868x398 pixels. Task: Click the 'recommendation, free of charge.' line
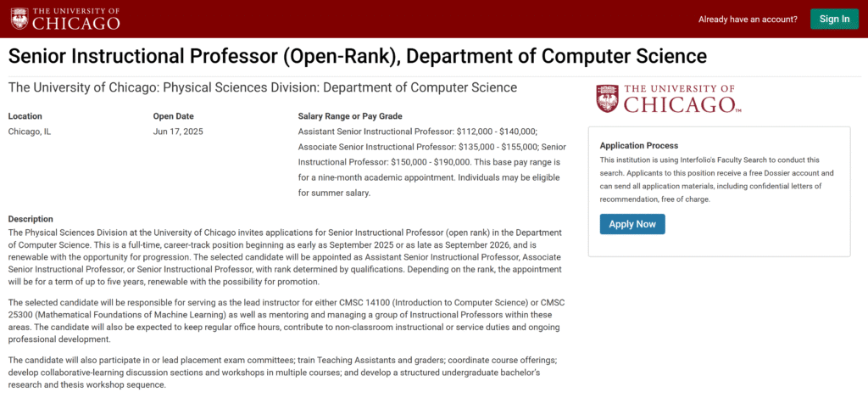click(x=655, y=199)
